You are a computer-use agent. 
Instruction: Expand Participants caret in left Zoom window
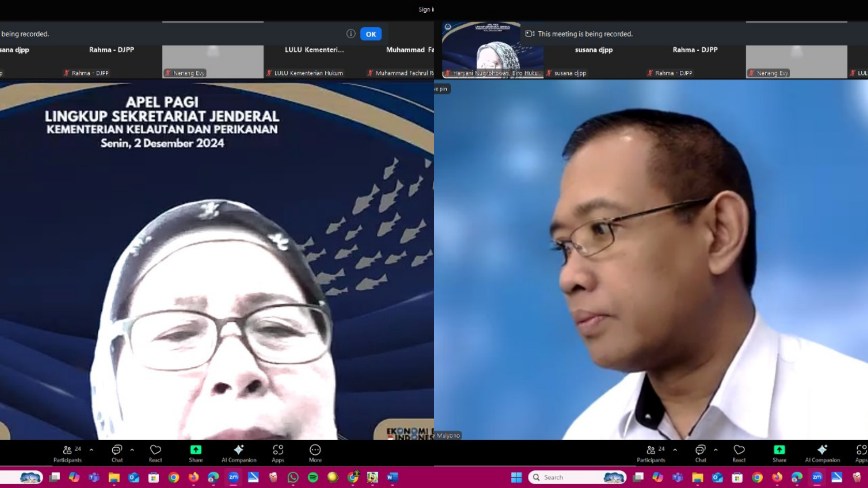[x=91, y=450]
